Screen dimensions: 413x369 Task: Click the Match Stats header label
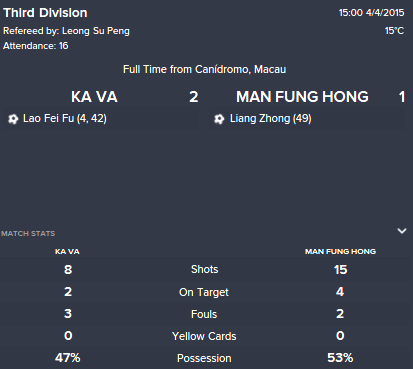click(x=28, y=234)
